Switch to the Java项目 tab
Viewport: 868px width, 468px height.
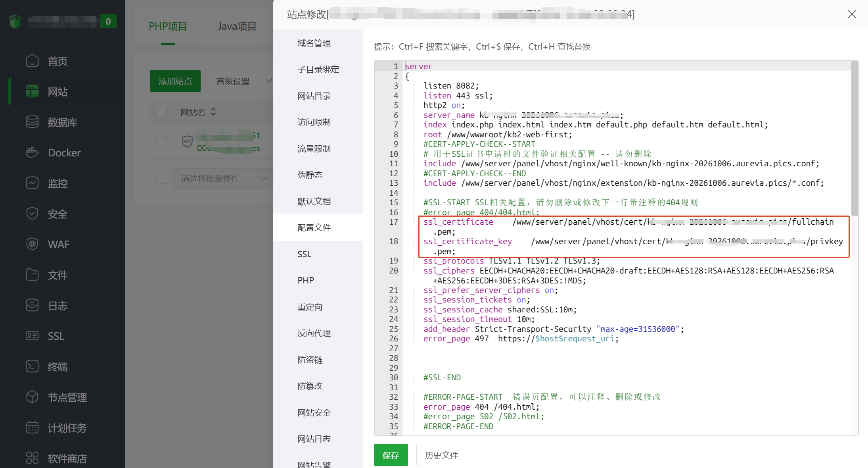click(x=237, y=26)
